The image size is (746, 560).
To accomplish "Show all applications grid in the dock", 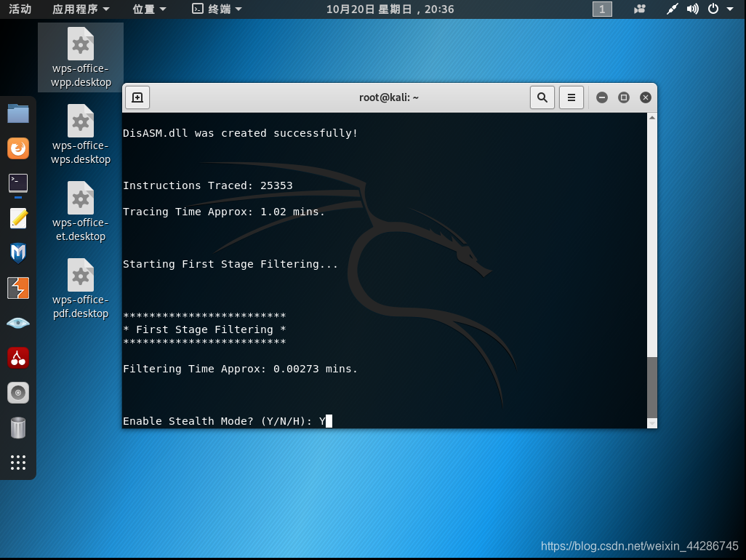I will pyautogui.click(x=17, y=463).
